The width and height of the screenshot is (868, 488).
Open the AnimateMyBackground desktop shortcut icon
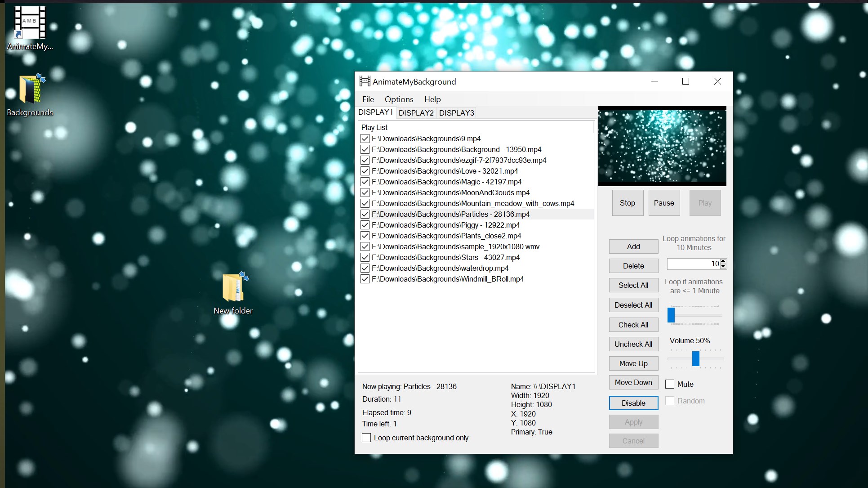tap(30, 23)
